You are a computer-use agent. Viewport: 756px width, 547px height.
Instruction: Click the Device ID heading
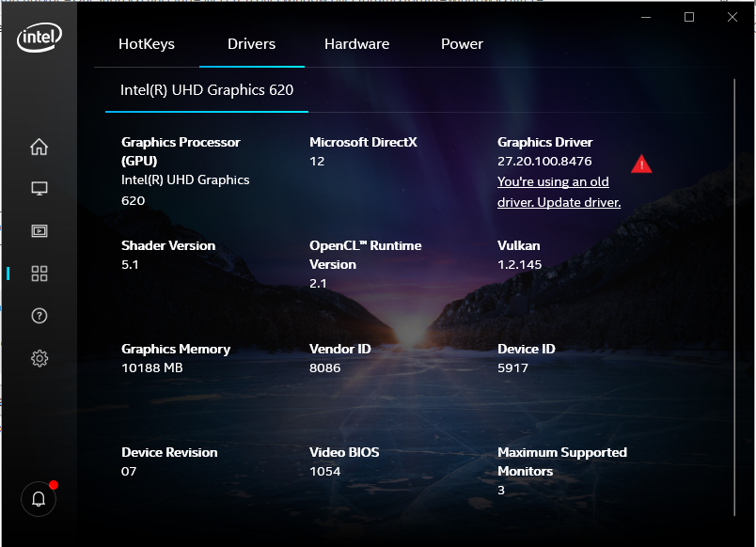tap(526, 349)
